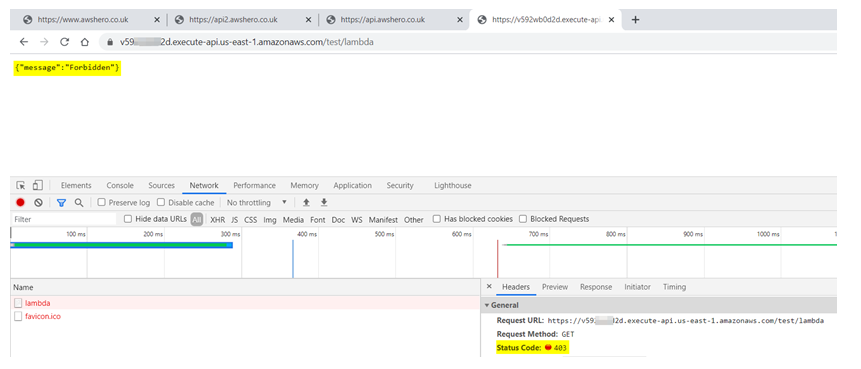Close the api2.awshero.co.uk tab
The width and height of the screenshot is (861, 369).
coord(308,20)
